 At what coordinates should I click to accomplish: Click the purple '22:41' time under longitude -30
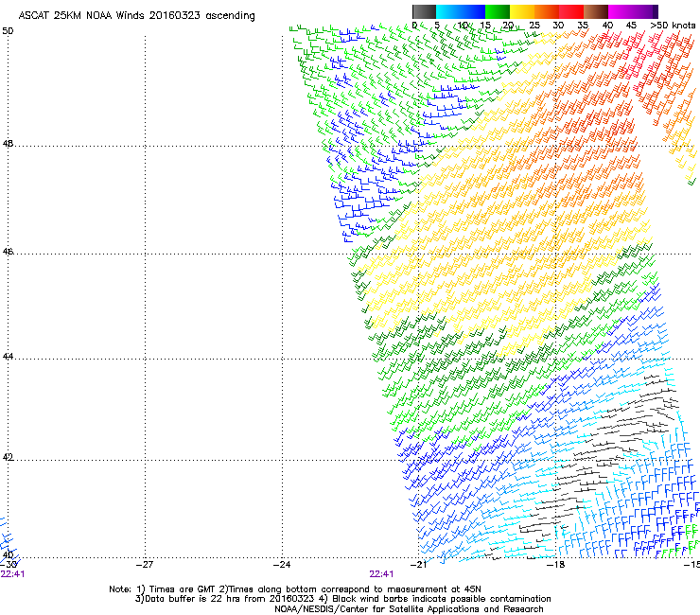tap(12, 574)
